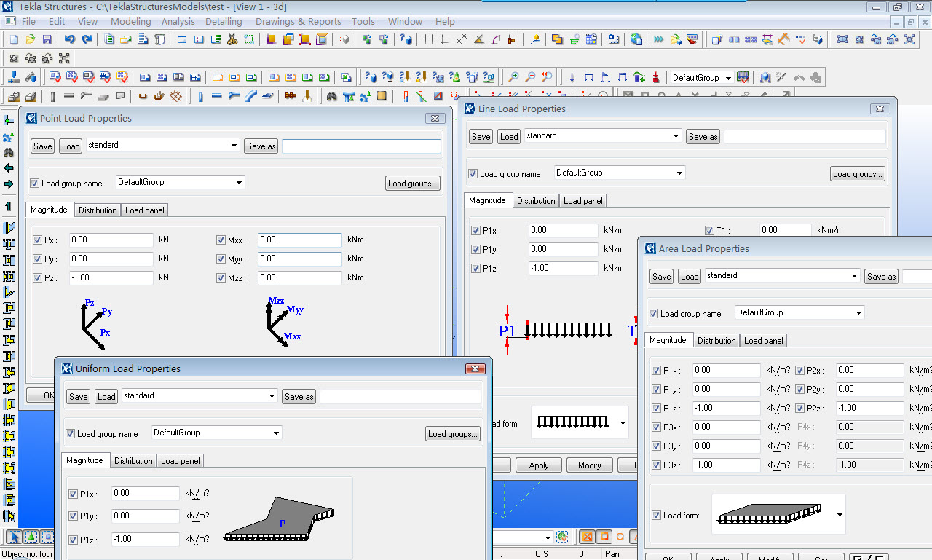
Task: Click the zoom out magnifier icon
Action: (x=530, y=77)
